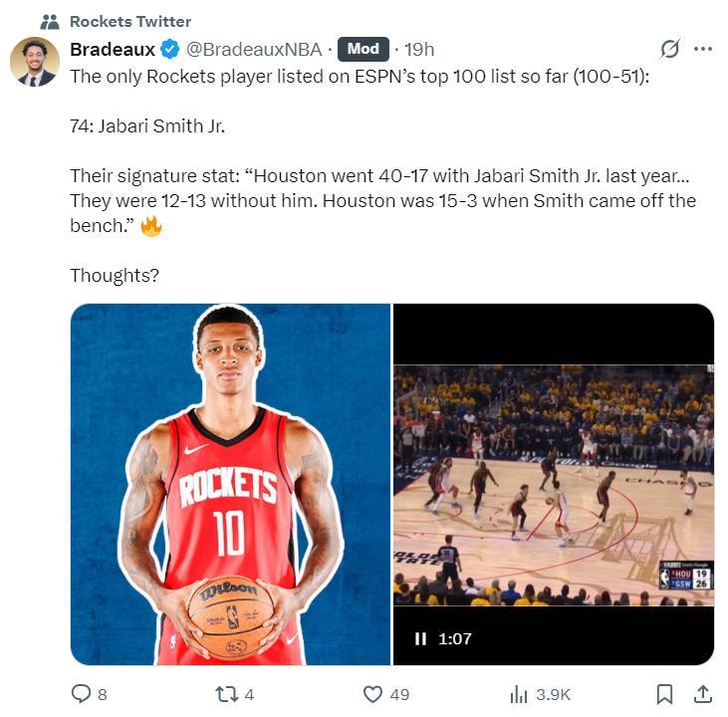728x717 pixels.
Task: Click the 1:07 video time indicator
Action: click(455, 638)
